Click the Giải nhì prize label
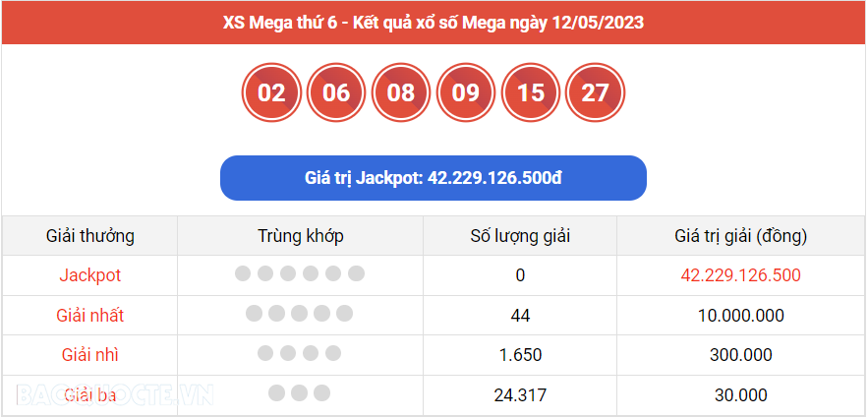The image size is (868, 418). (90, 355)
